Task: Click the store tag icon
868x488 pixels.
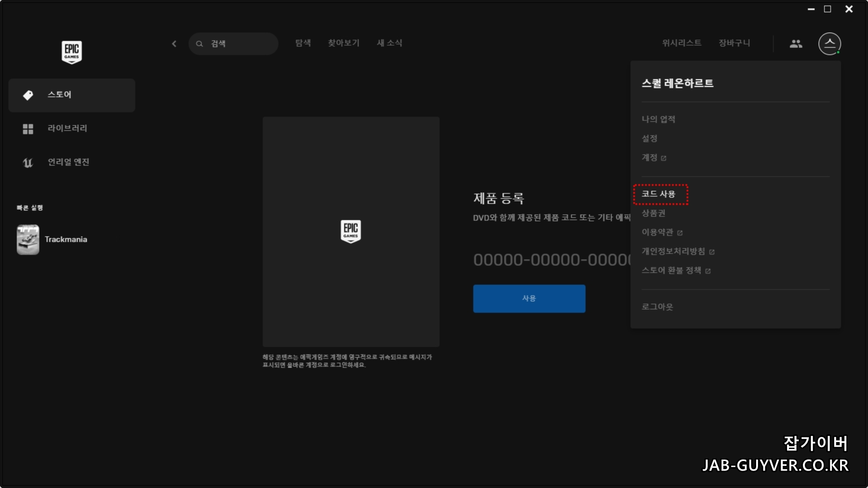Action: click(x=28, y=95)
